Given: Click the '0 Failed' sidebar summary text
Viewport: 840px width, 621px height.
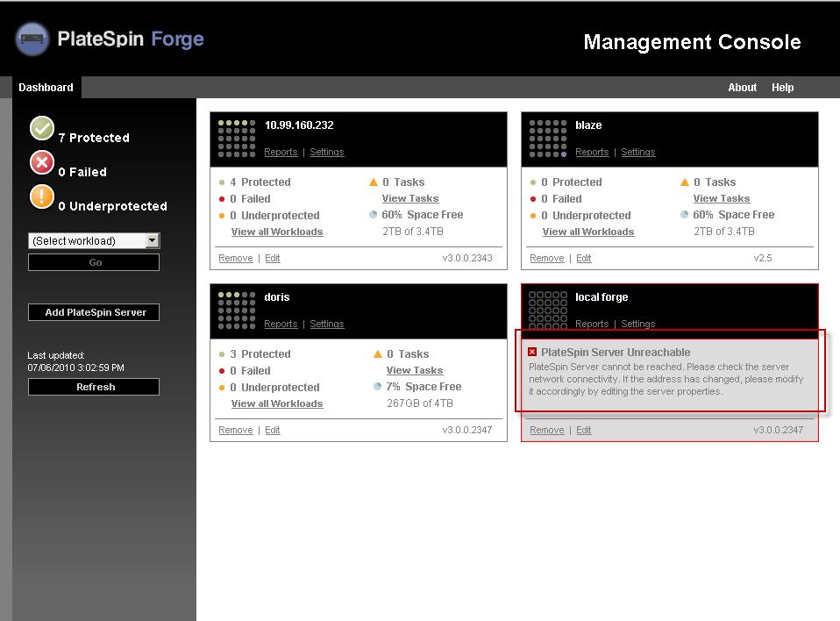Looking at the screenshot, I should point(82,172).
